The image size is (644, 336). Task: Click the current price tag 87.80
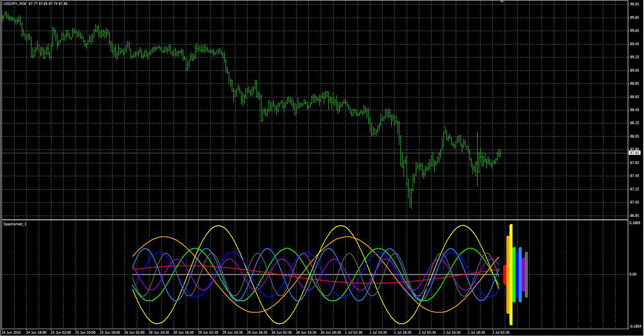(634, 153)
